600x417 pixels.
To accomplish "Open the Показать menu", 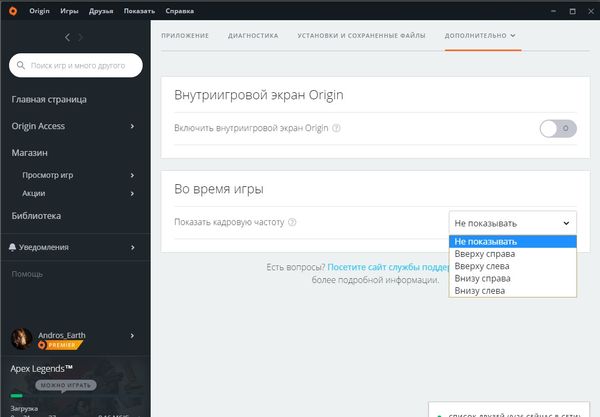I will pyautogui.click(x=139, y=11).
